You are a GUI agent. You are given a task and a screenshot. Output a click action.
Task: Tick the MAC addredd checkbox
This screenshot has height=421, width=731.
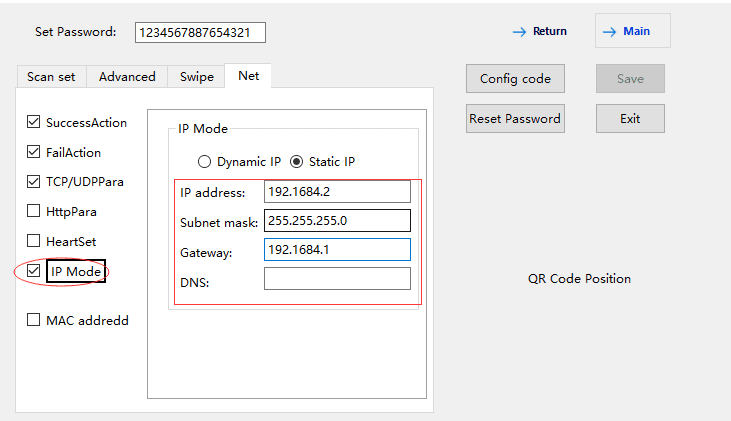[34, 321]
